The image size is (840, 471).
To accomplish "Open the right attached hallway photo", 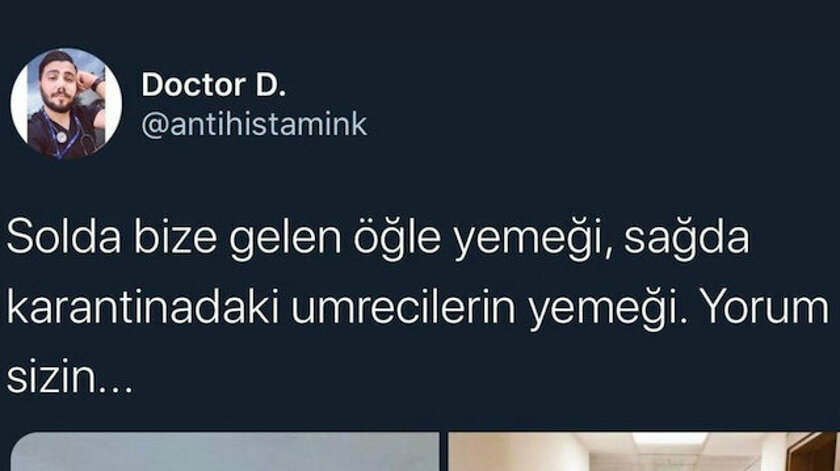I will point(643,452).
